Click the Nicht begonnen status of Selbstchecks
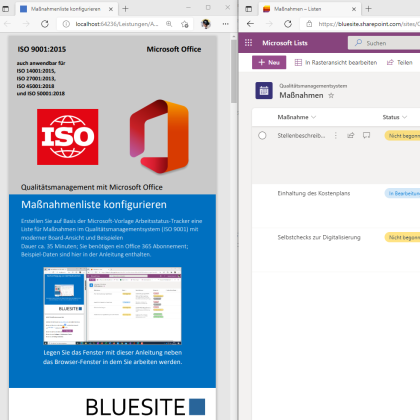The width and height of the screenshot is (420, 420). click(x=402, y=237)
